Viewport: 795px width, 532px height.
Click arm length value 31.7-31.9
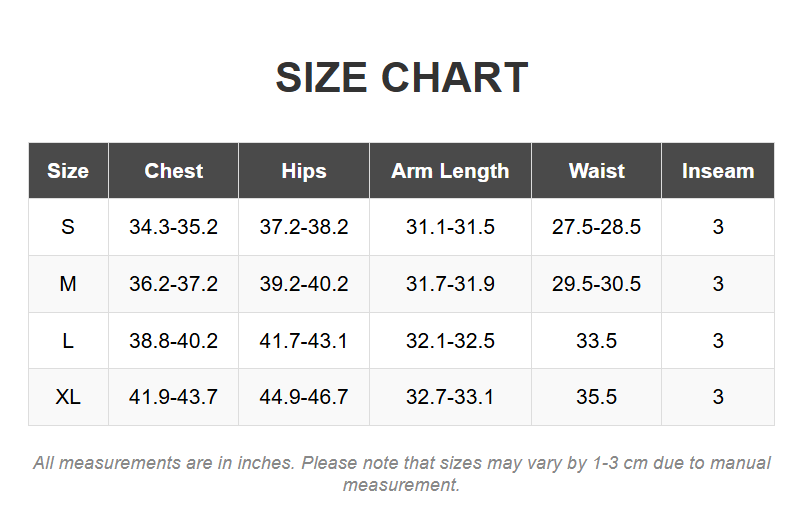click(x=450, y=284)
